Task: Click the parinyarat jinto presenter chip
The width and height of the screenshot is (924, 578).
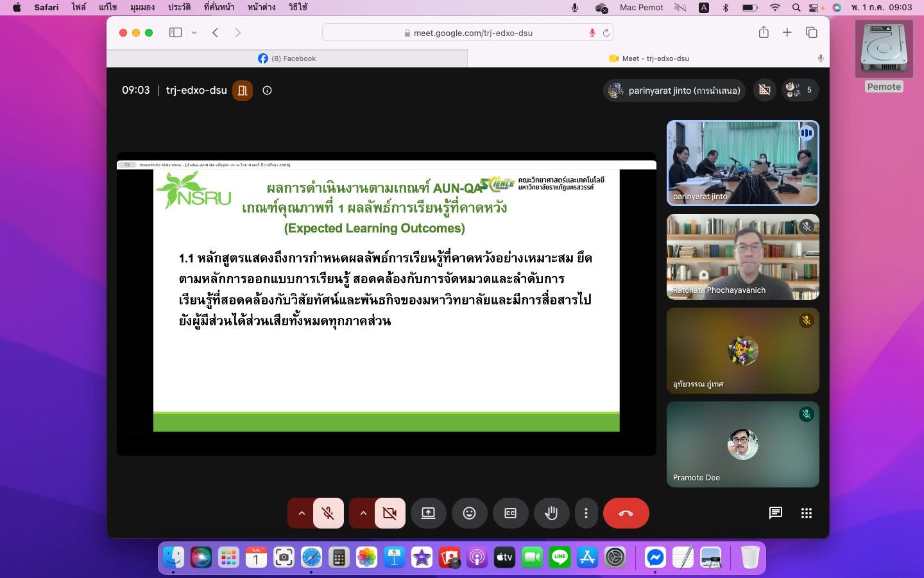Action: [x=674, y=91]
